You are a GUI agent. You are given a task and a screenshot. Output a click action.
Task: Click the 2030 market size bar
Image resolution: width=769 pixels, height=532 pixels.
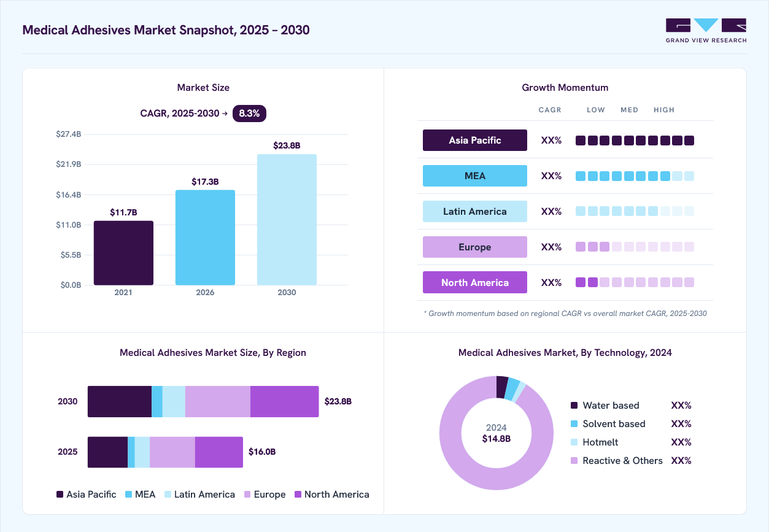pos(287,220)
